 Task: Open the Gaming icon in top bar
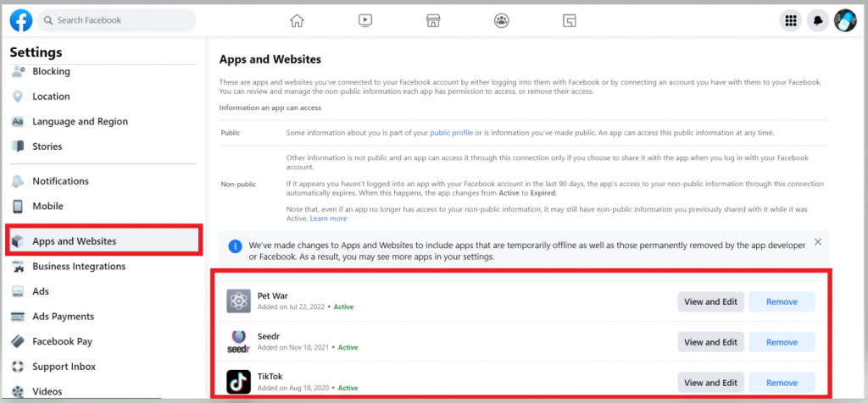tap(570, 20)
